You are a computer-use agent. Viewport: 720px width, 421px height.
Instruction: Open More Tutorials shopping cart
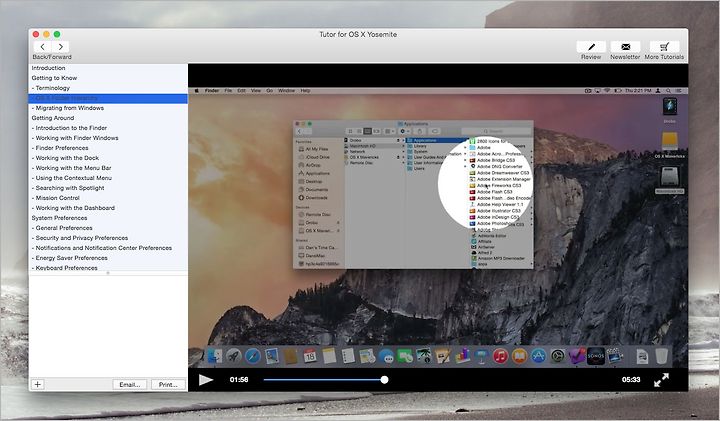tap(664, 47)
